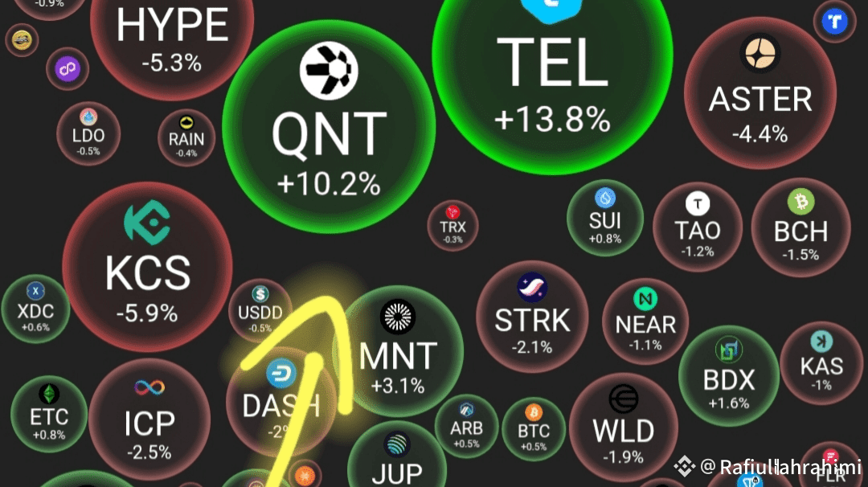This screenshot has width=868, height=487.
Task: Tap the BDX +1.6% bubble
Action: coord(728,376)
